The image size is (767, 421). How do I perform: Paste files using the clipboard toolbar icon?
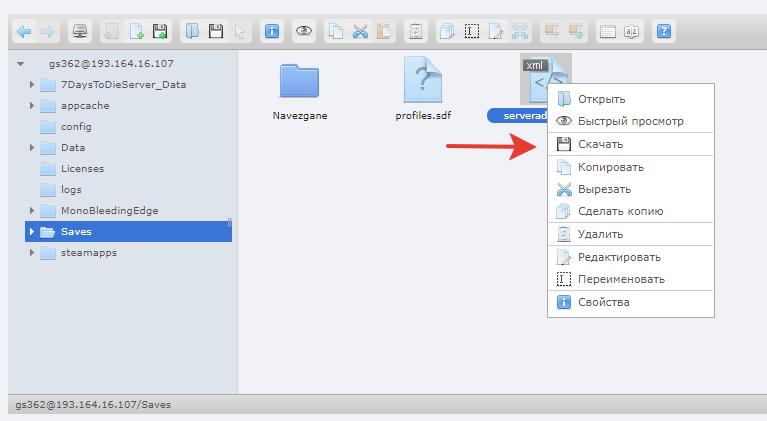(x=384, y=32)
